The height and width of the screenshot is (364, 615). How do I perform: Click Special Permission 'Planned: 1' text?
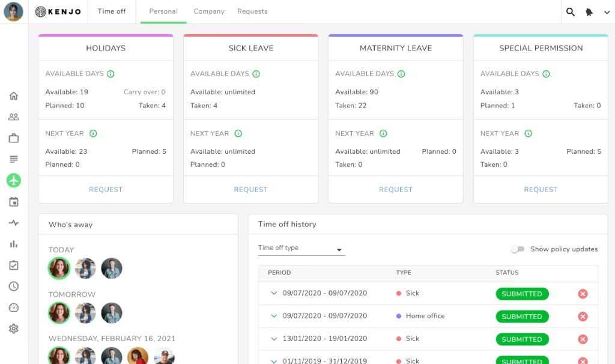498,106
